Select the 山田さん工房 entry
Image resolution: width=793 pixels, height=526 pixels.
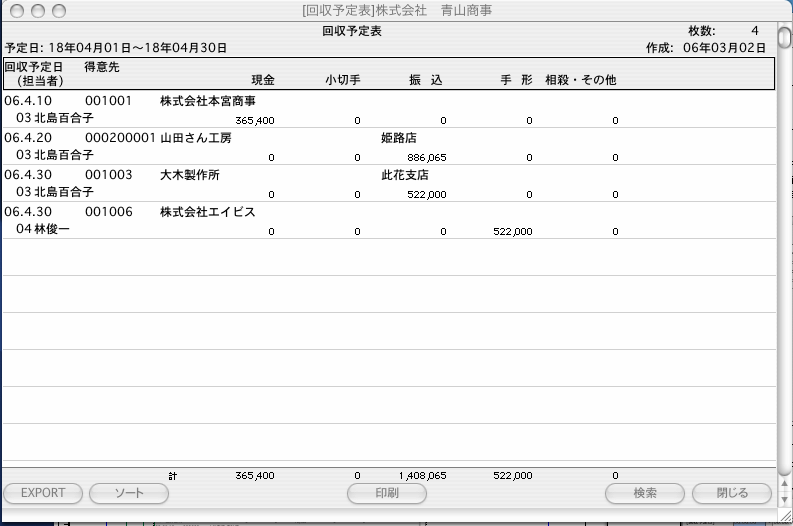196,138
